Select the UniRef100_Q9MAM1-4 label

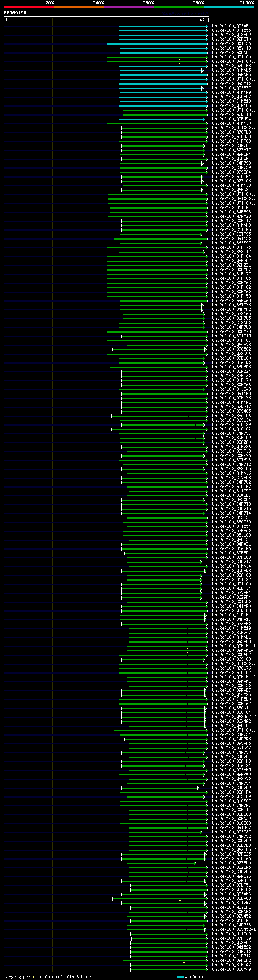pos(234,651)
